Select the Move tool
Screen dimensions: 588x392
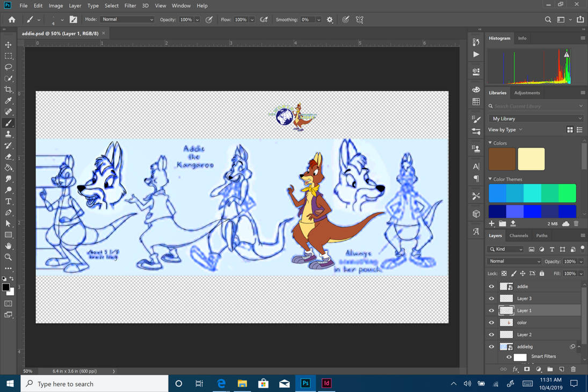pos(8,45)
